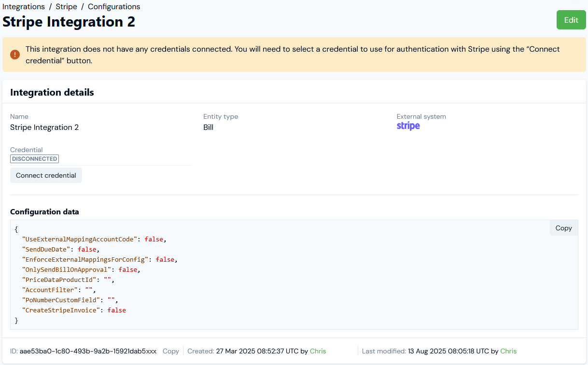Go to the Stripe breadcrumb link
The width and height of the screenshot is (588, 365).
[66, 7]
